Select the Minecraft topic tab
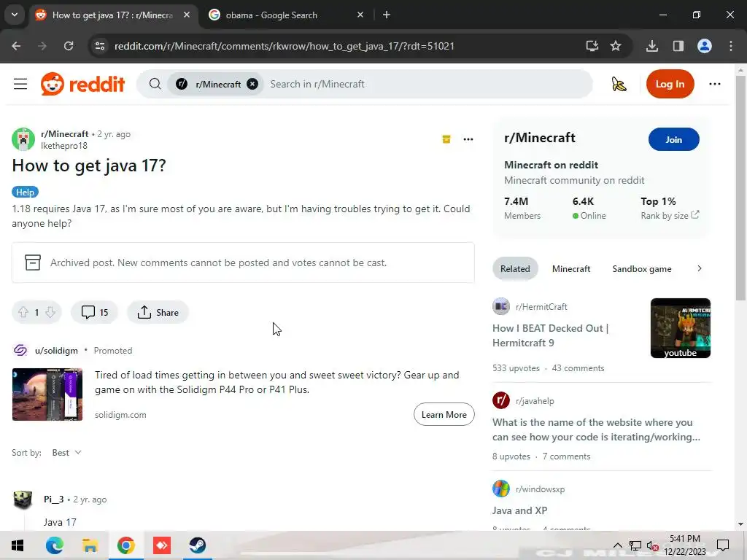 [570, 268]
